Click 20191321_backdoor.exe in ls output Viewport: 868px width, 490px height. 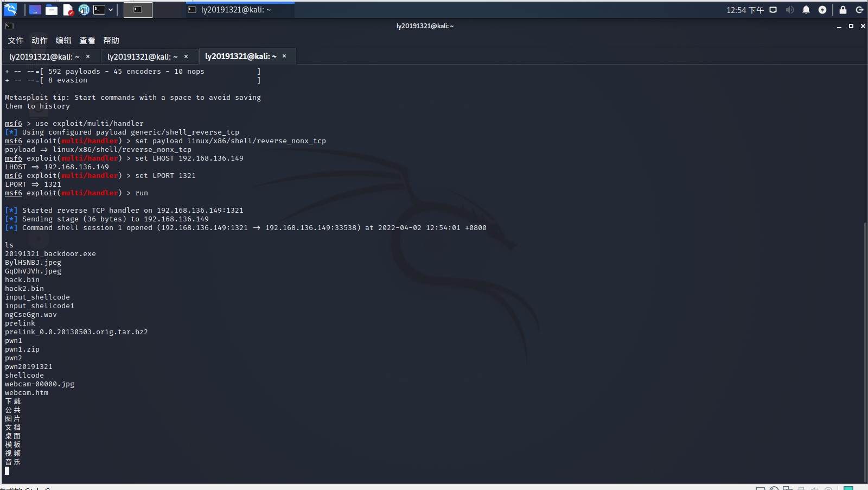pyautogui.click(x=50, y=254)
